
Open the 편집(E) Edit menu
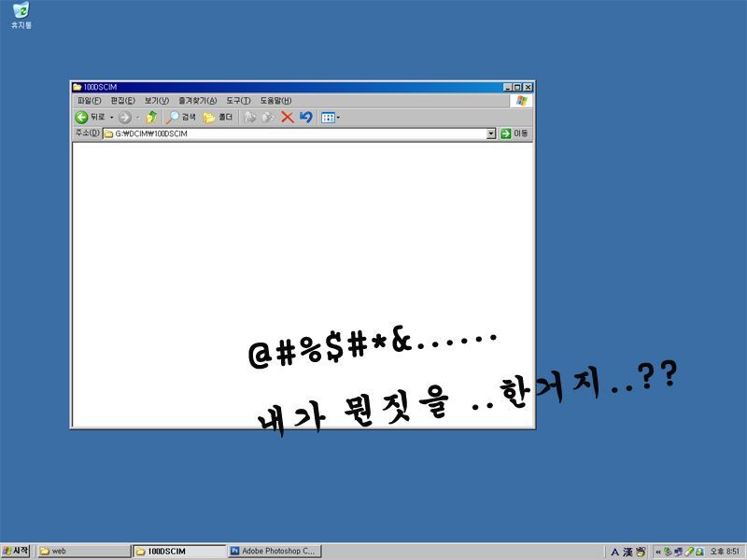[123, 101]
